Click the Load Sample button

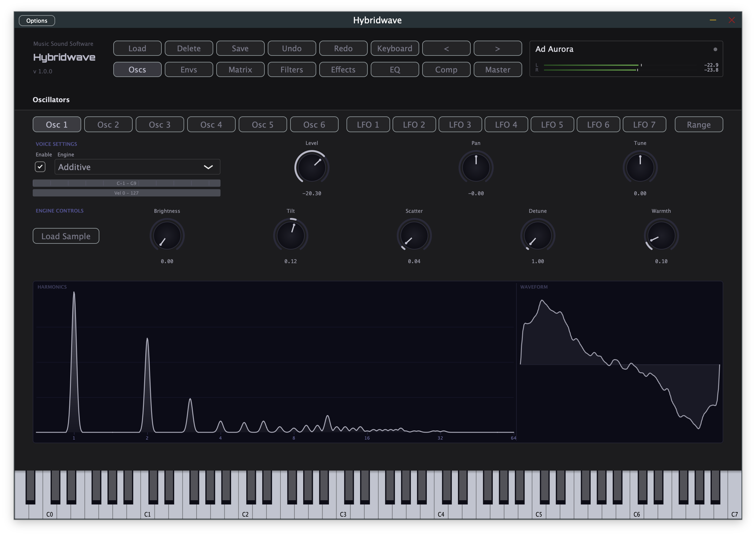pyautogui.click(x=66, y=236)
